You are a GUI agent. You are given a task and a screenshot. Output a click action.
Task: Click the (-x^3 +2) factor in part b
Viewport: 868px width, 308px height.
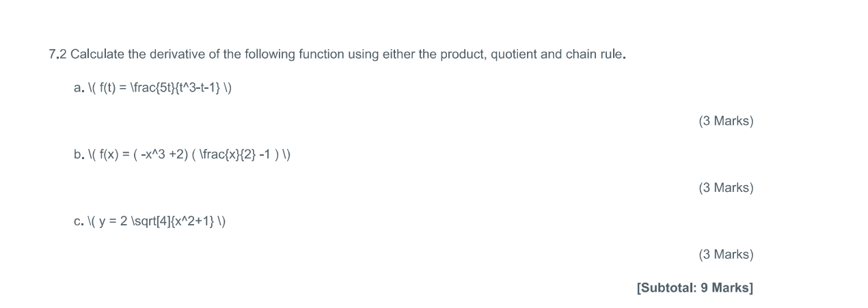coord(159,155)
